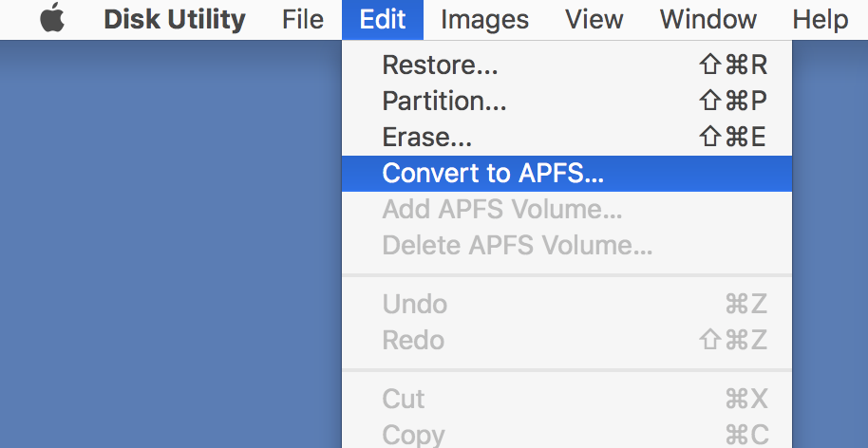868x448 pixels.
Task: Click the greyed-out Add APFS Volume... item
Action: point(567,209)
